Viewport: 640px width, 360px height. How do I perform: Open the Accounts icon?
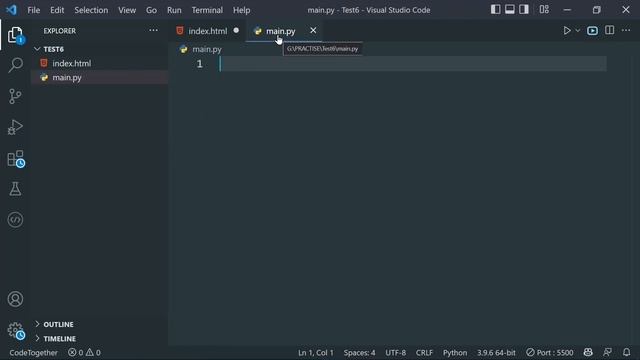tap(15, 299)
